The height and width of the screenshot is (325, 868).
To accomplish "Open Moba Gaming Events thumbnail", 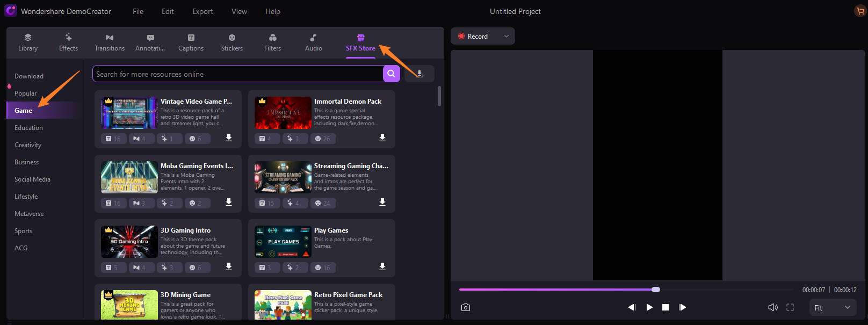I will pyautogui.click(x=129, y=177).
